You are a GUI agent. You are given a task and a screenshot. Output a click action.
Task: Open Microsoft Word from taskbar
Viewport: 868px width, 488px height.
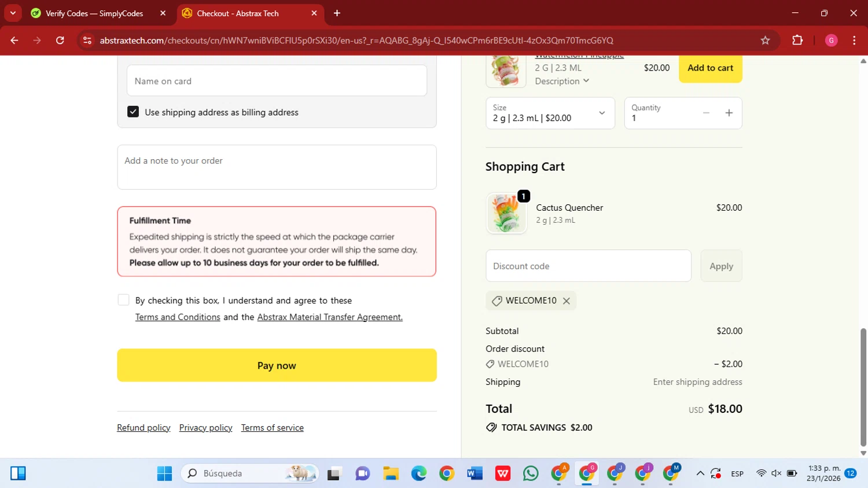(x=475, y=474)
